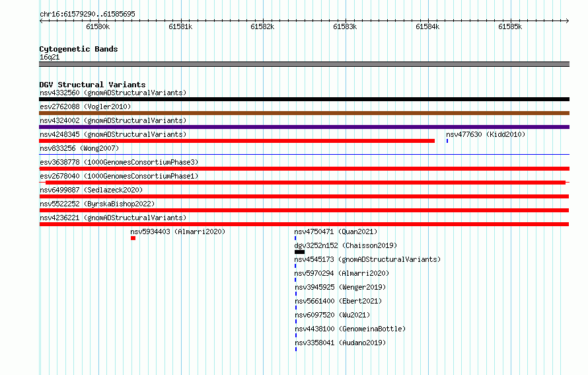Viewport: 588px width, 375px height.
Task: Click the 61585k ruler label
Action: 510,26
